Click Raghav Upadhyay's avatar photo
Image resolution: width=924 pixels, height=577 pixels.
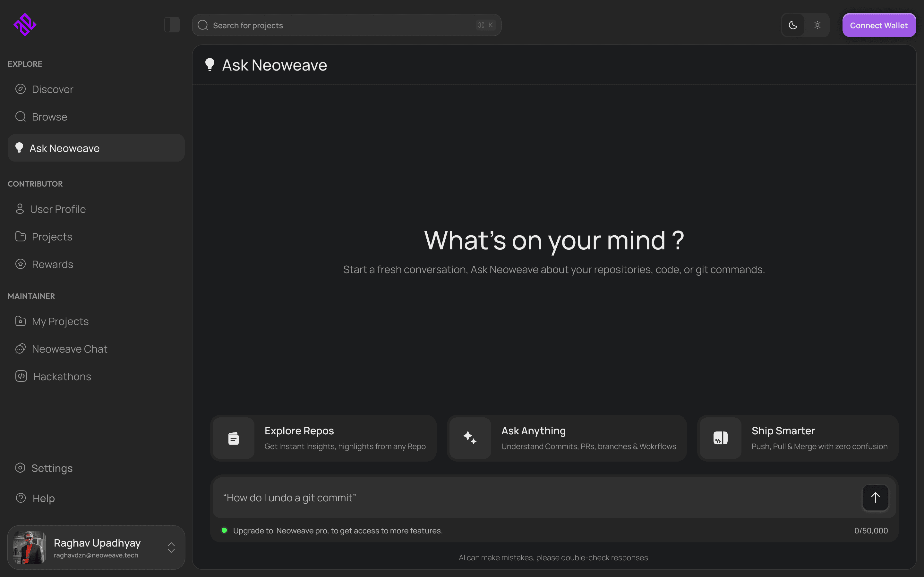click(x=30, y=547)
